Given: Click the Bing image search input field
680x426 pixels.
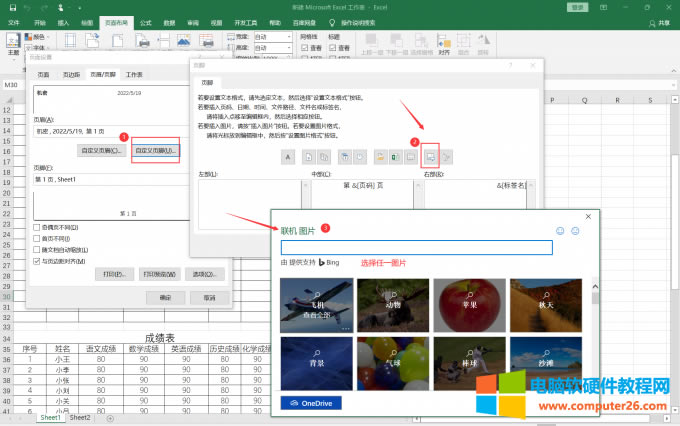Looking at the screenshot, I should click(x=416, y=247).
